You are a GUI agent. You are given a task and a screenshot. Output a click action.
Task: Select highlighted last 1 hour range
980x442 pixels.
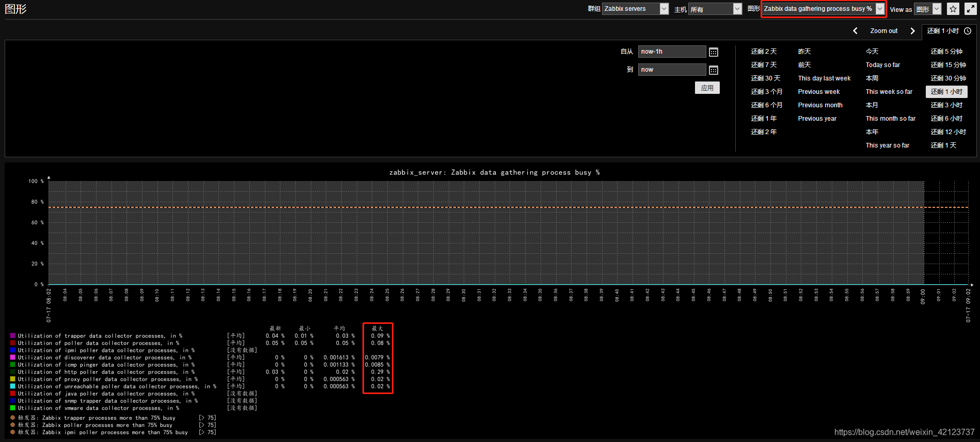tap(946, 92)
